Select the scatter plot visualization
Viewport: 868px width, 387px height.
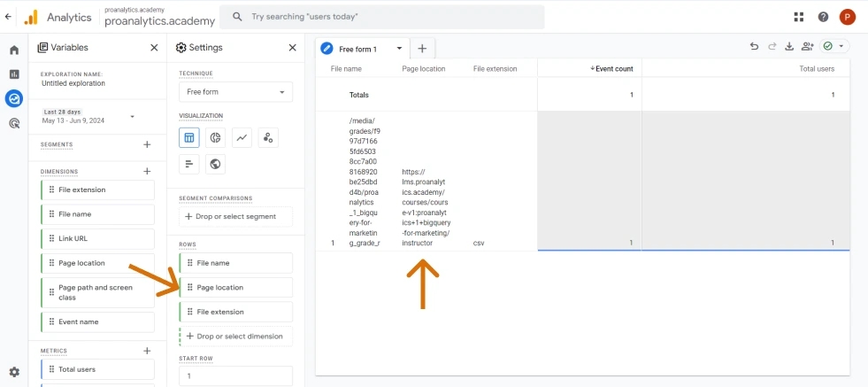pos(268,137)
